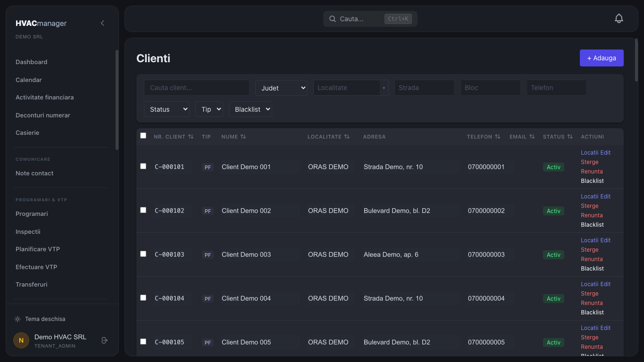Expand the Localitate combo box arrow
This screenshot has width=644, height=362.
coord(384,88)
